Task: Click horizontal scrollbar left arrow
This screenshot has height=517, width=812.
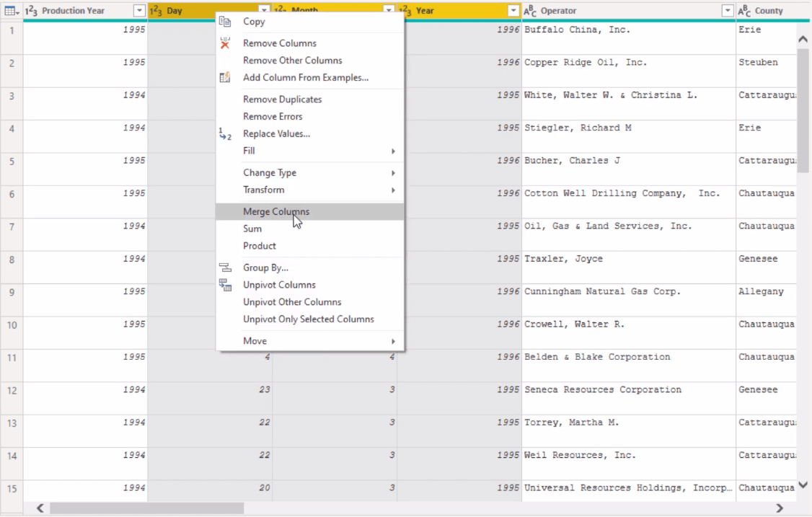Action: pyautogui.click(x=40, y=508)
